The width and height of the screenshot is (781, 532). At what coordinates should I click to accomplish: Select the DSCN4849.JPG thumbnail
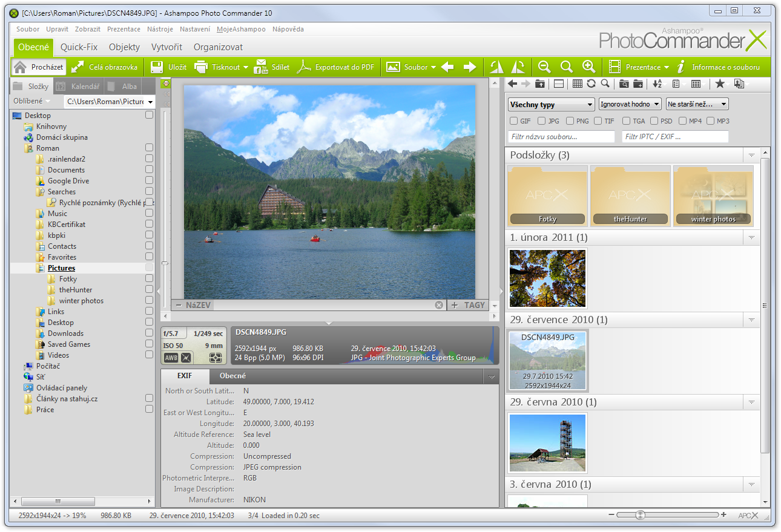click(548, 361)
